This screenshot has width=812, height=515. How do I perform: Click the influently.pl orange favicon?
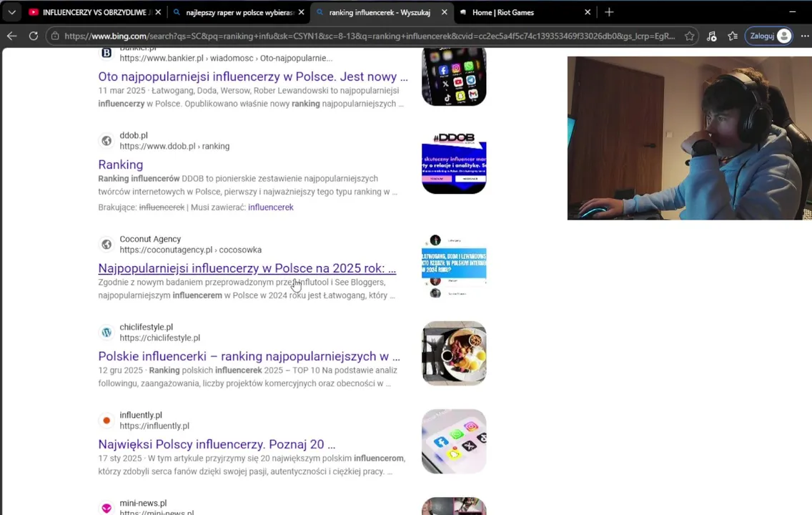click(x=107, y=420)
